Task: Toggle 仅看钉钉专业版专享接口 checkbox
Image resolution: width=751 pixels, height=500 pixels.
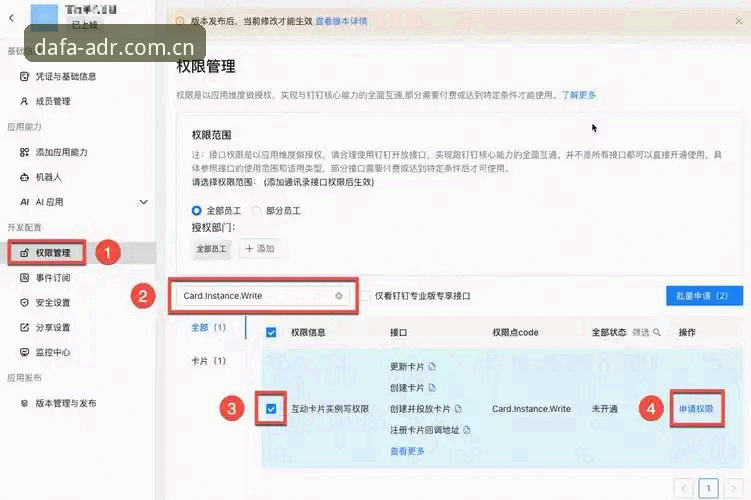Action: (365, 296)
